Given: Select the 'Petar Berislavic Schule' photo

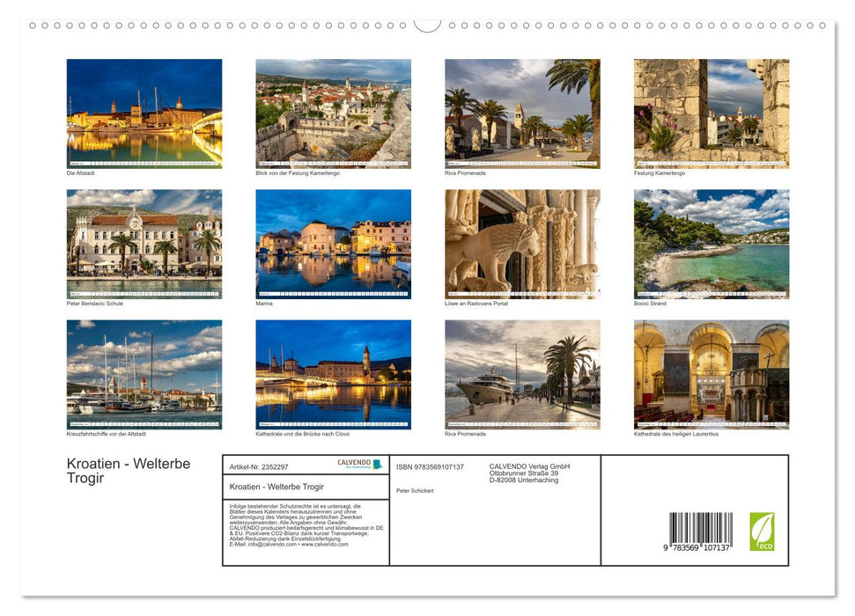Looking at the screenshot, I should click(144, 244).
